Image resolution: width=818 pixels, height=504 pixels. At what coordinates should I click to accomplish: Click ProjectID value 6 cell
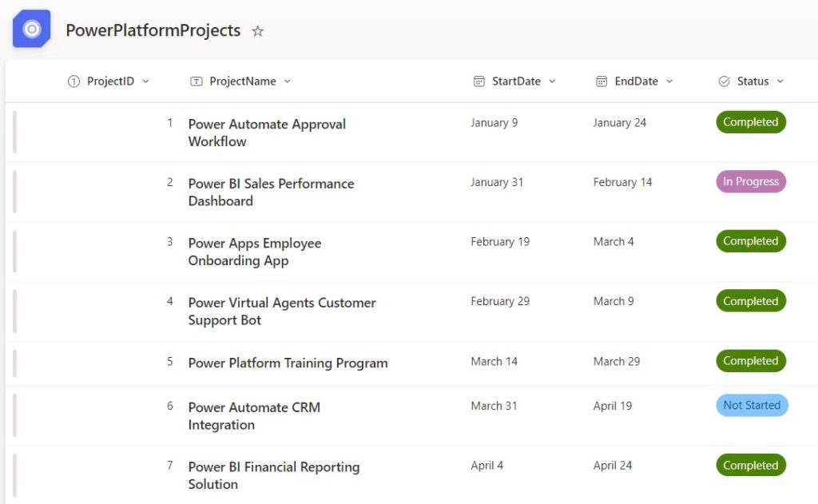[170, 406]
